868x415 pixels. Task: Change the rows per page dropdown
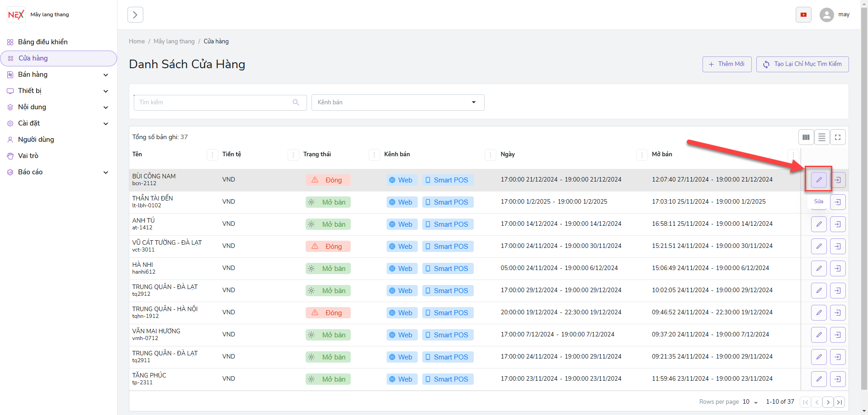[750, 402]
